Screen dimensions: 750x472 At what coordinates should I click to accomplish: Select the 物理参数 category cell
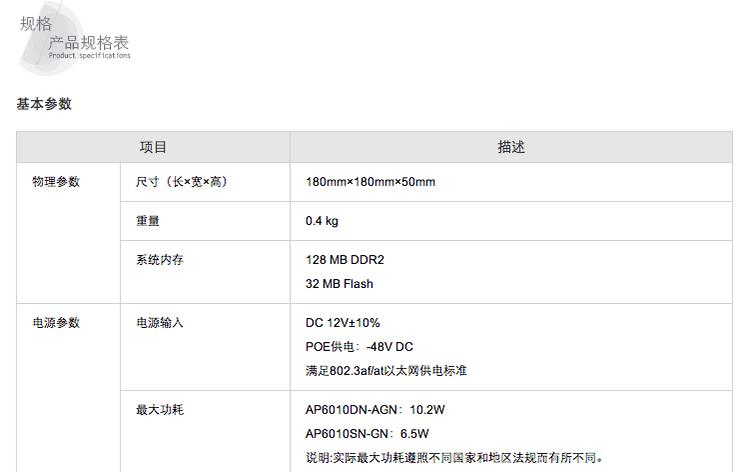(56, 182)
